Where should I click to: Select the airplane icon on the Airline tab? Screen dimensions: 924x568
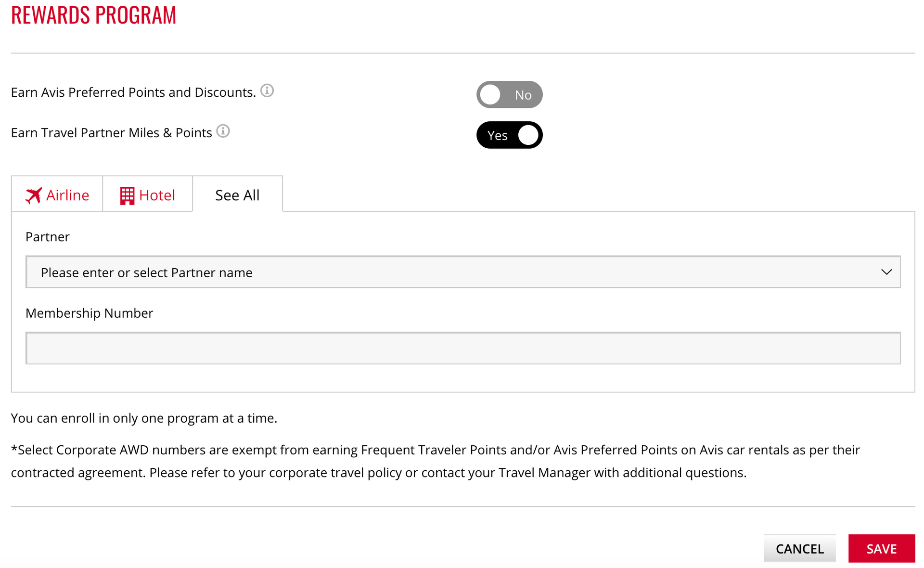(33, 195)
